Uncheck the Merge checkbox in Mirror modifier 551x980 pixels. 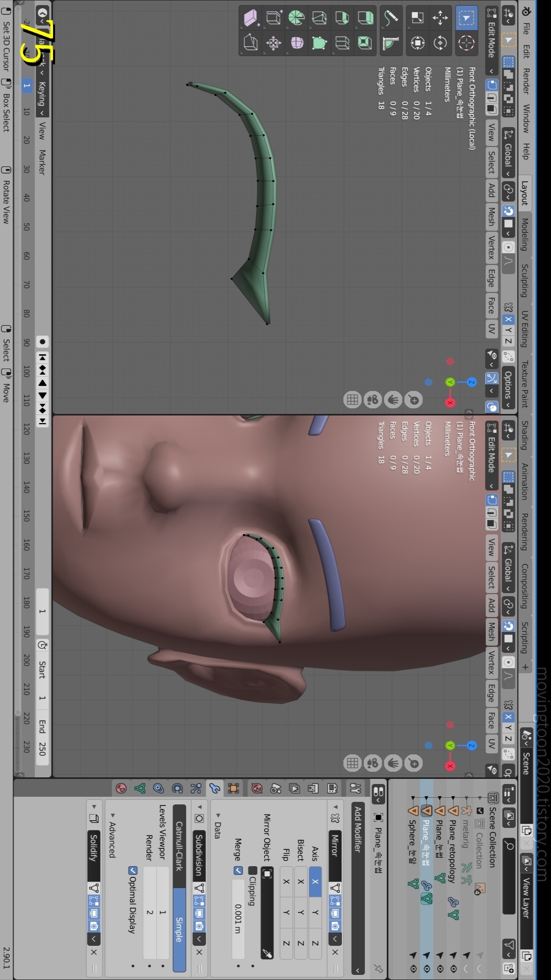[238, 870]
